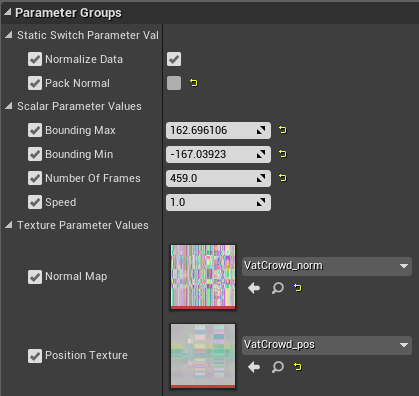Toggle Normal Map override checkbox
419x396 pixels.
[35, 277]
